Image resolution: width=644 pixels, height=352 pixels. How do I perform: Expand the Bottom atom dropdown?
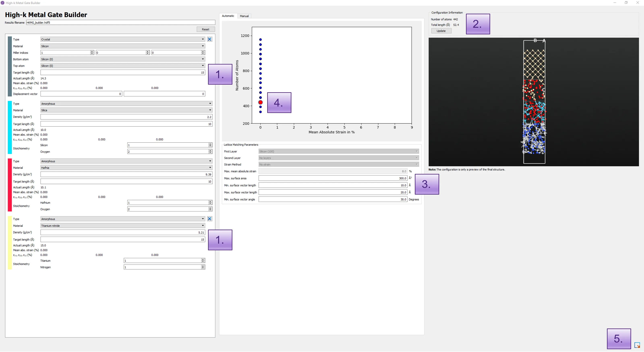(122, 59)
